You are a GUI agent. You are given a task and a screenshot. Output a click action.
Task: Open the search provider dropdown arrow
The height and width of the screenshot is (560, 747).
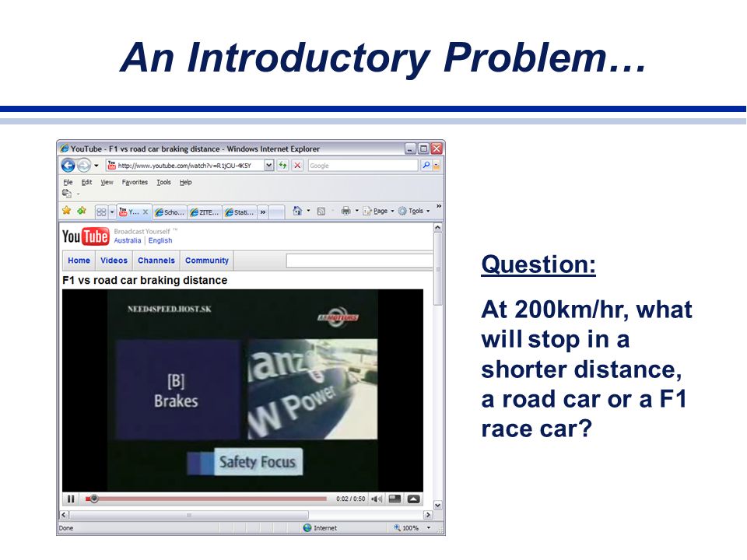[x=436, y=165]
